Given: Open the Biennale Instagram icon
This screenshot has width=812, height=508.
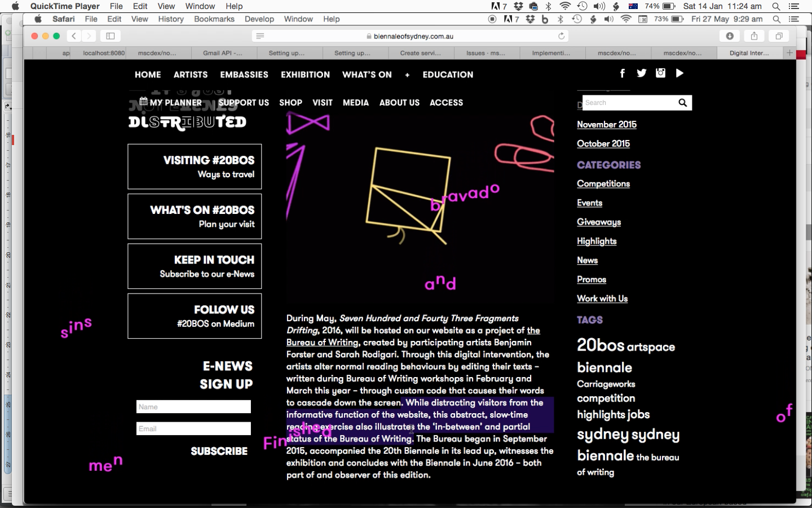Looking at the screenshot, I should [x=660, y=73].
